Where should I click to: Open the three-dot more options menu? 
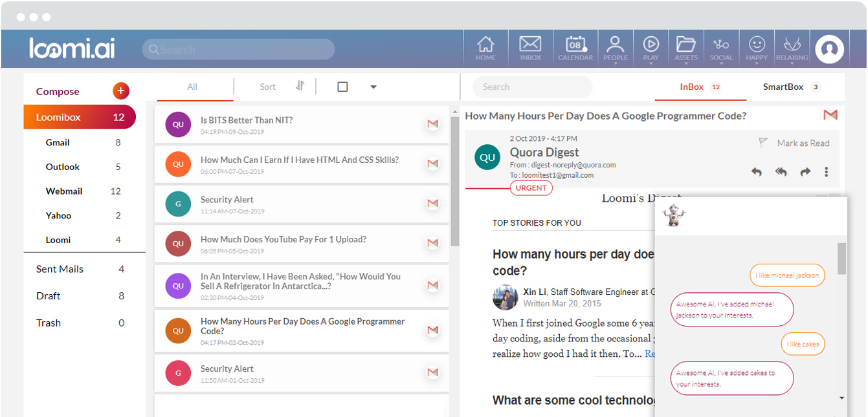(x=827, y=172)
